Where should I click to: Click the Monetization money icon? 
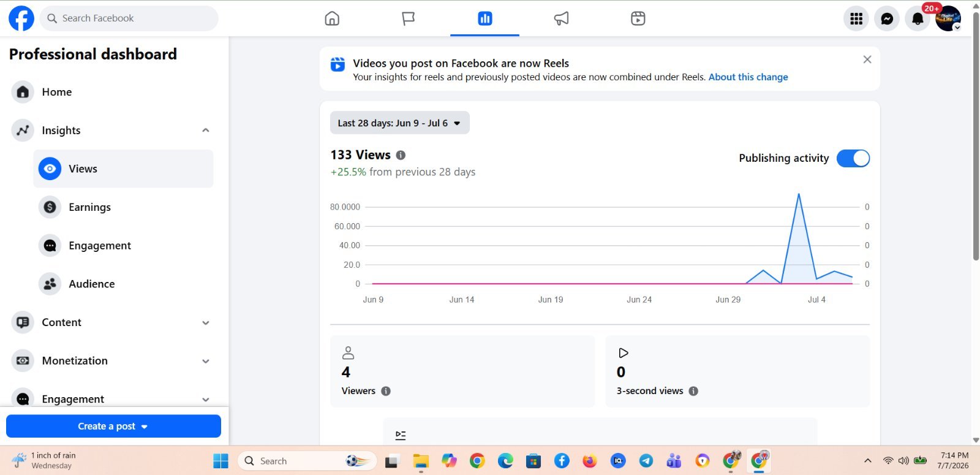tap(23, 361)
